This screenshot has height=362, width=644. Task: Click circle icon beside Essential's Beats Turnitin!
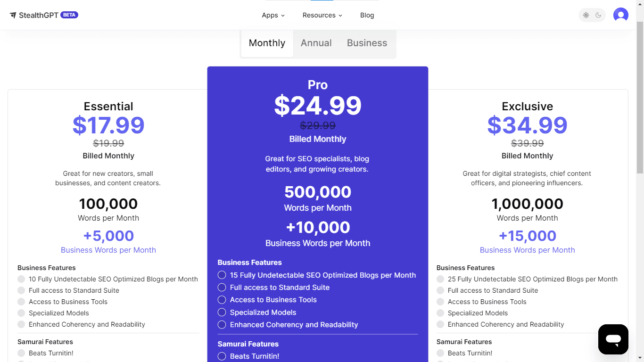tap(21, 353)
